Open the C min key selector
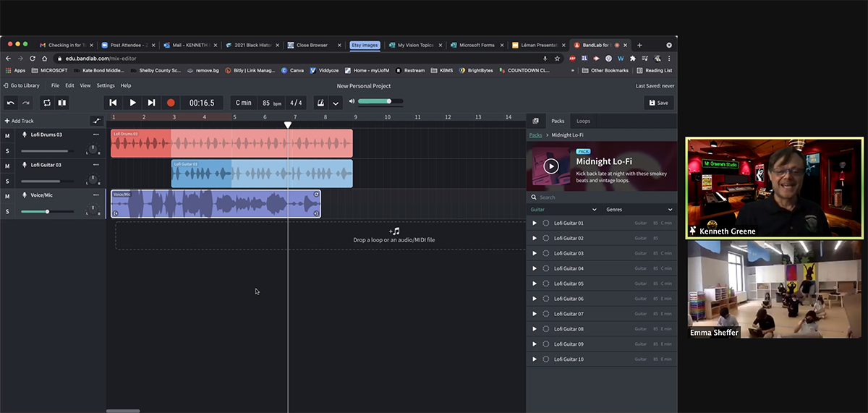This screenshot has width=868, height=413. [x=244, y=103]
